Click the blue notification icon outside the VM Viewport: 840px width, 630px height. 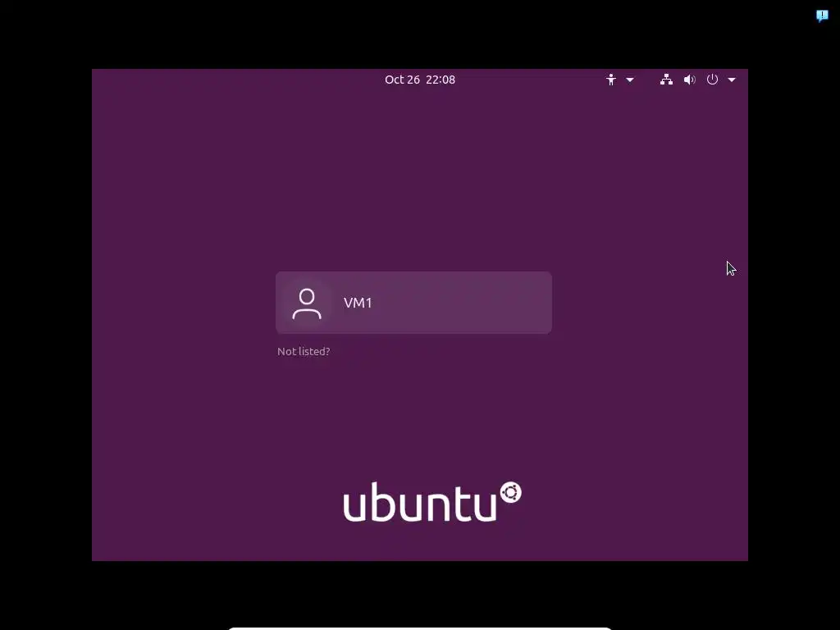822,16
